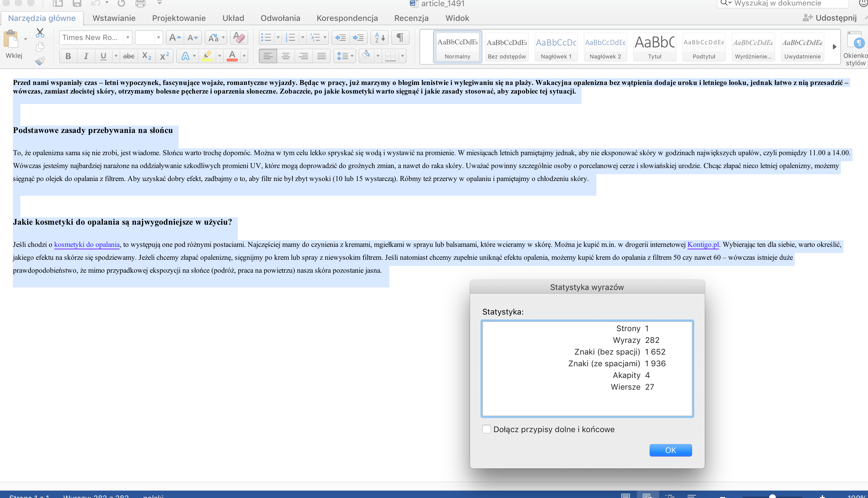The width and height of the screenshot is (868, 498).
Task: Open the font name dropdown Times New Ro...
Action: pos(128,38)
